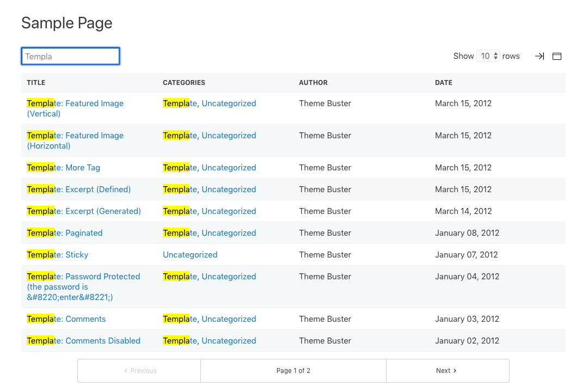Sort by the DATE column header
Viewport: 588px width, 392px height.
point(444,83)
